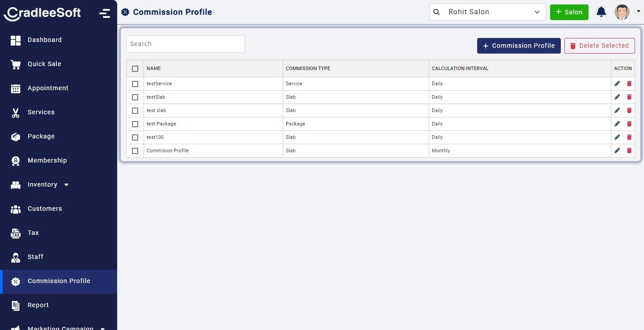
Task: Go to Appointment in the sidebar
Action: point(48,88)
